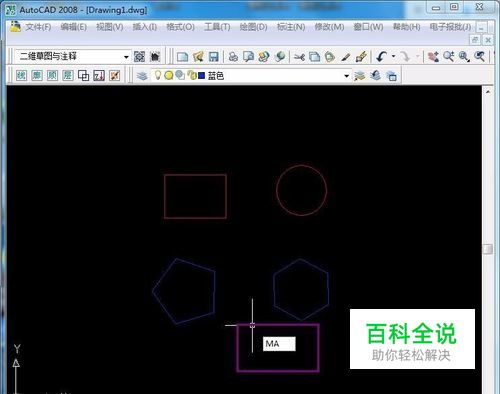Toggle layer freeze sun icon
This screenshot has width=500, height=394.
[169, 76]
